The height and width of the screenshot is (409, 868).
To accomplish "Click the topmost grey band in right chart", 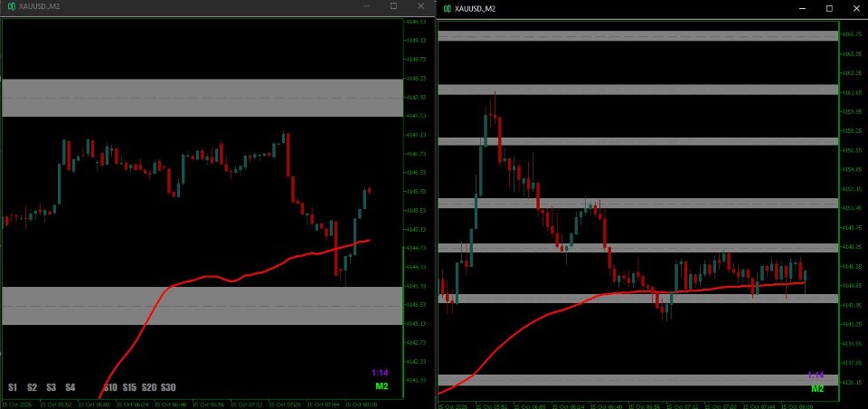I will point(637,35).
